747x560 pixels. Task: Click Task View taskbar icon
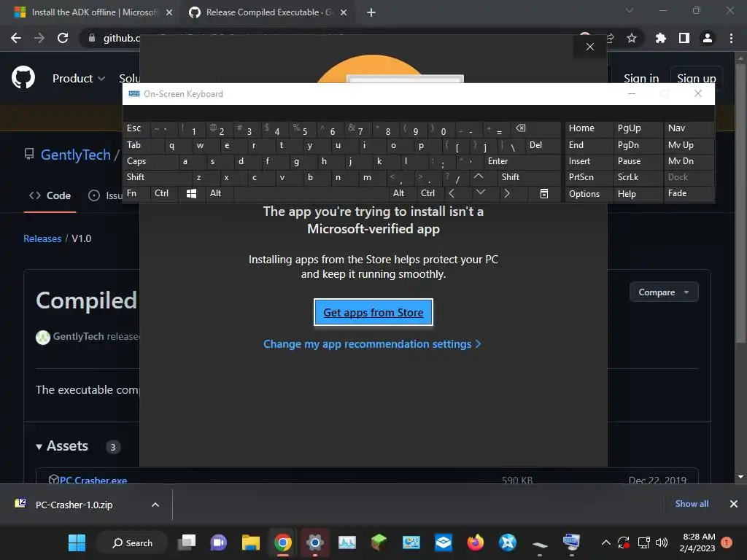click(x=187, y=542)
